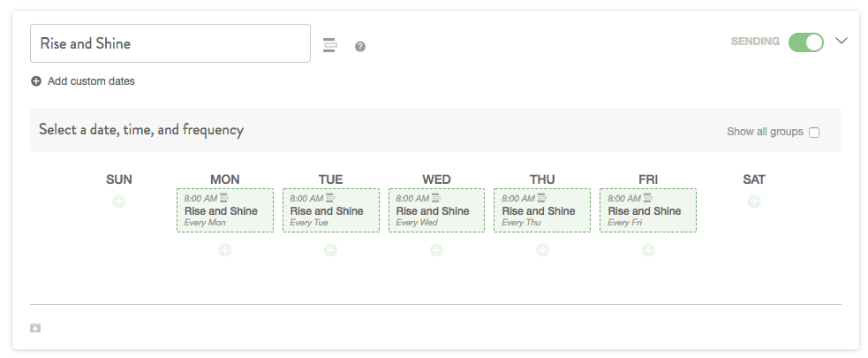
Task: Add another slot below Friday
Action: tap(648, 250)
